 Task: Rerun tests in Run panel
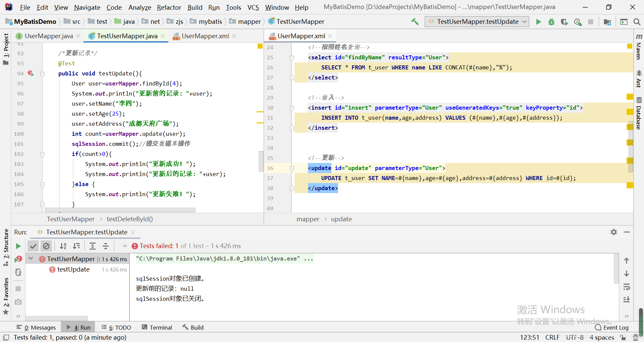click(18, 246)
